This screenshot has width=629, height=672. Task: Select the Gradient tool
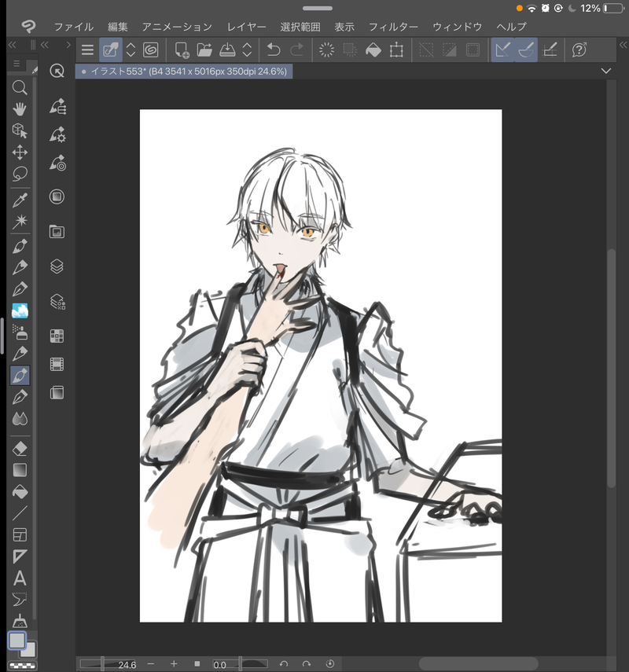point(20,470)
